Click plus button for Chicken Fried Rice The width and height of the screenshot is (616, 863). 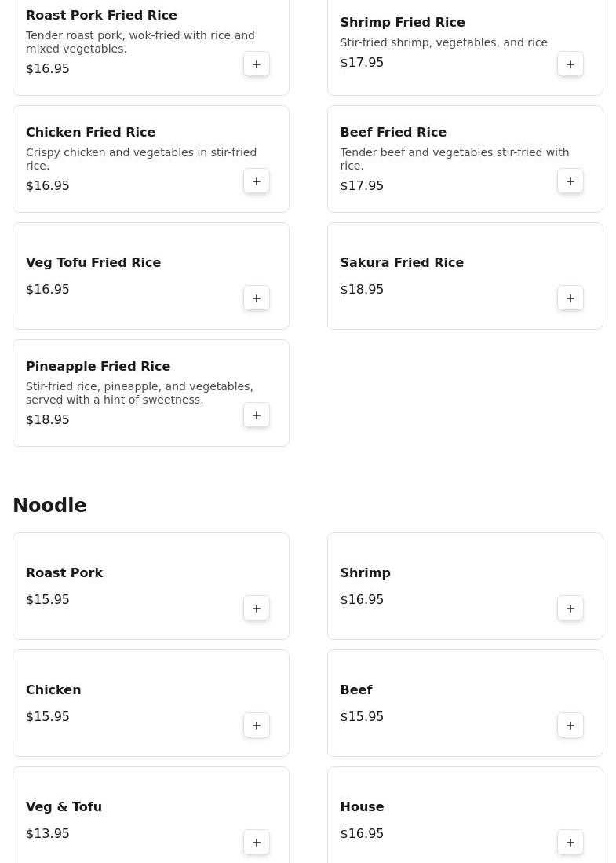pyautogui.click(x=257, y=181)
